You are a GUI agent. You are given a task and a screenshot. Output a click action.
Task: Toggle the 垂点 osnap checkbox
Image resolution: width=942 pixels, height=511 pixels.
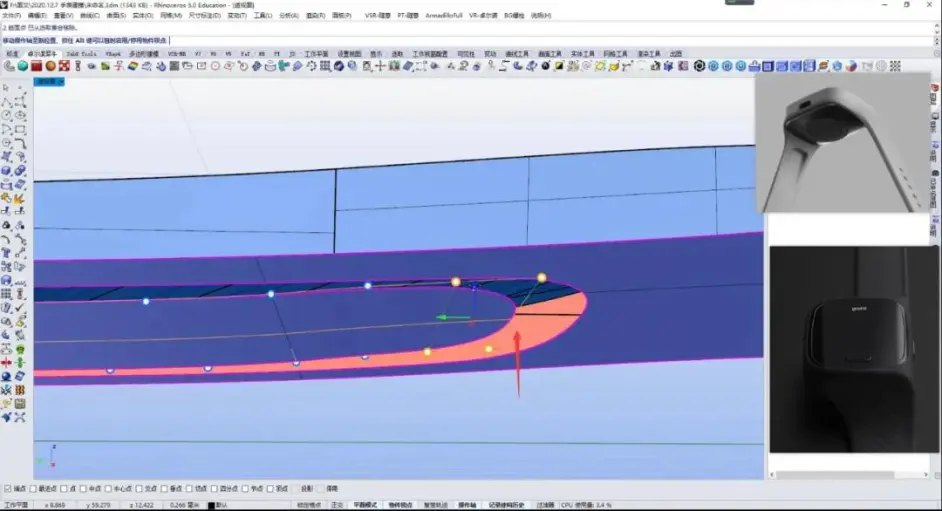coord(164,489)
